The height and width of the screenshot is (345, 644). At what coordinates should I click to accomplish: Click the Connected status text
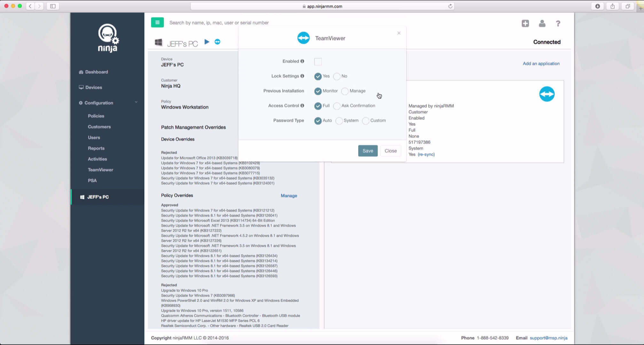pos(547,42)
